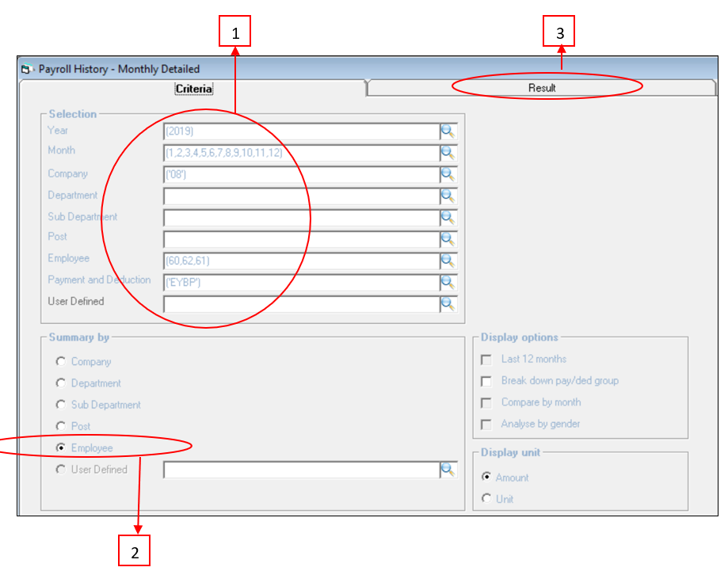Click into the Department input field
This screenshot has width=728, height=571.
click(x=301, y=196)
